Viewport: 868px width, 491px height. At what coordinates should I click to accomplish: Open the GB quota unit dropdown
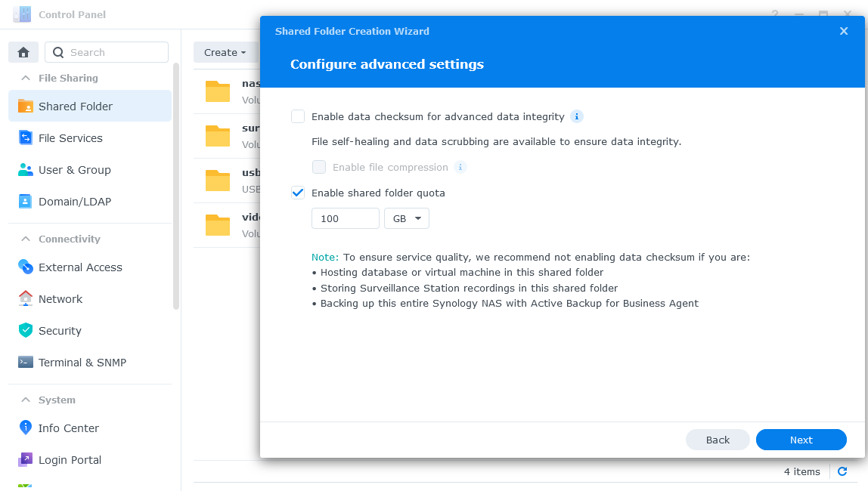coord(407,218)
